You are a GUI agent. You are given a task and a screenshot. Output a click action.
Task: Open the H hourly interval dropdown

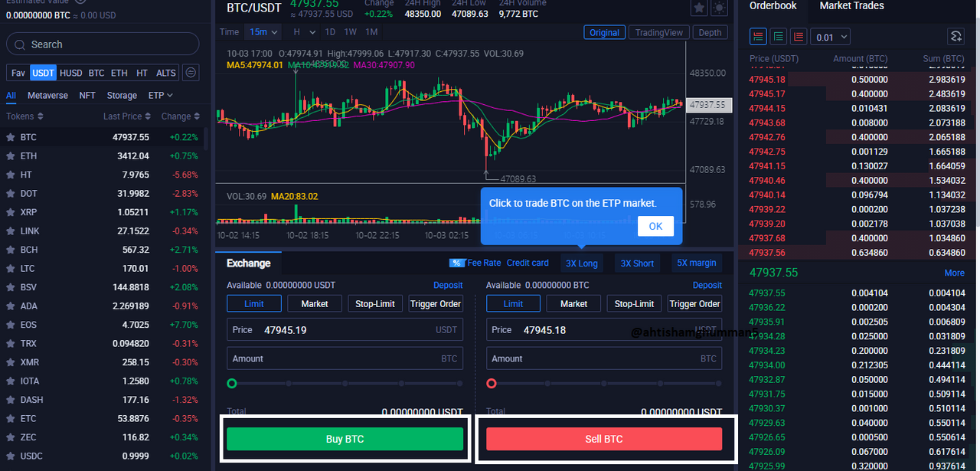click(304, 32)
